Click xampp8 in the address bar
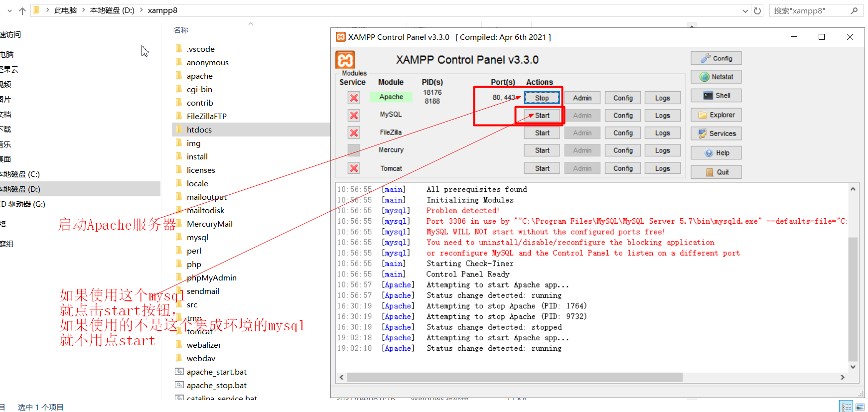The width and height of the screenshot is (868, 412). (162, 10)
